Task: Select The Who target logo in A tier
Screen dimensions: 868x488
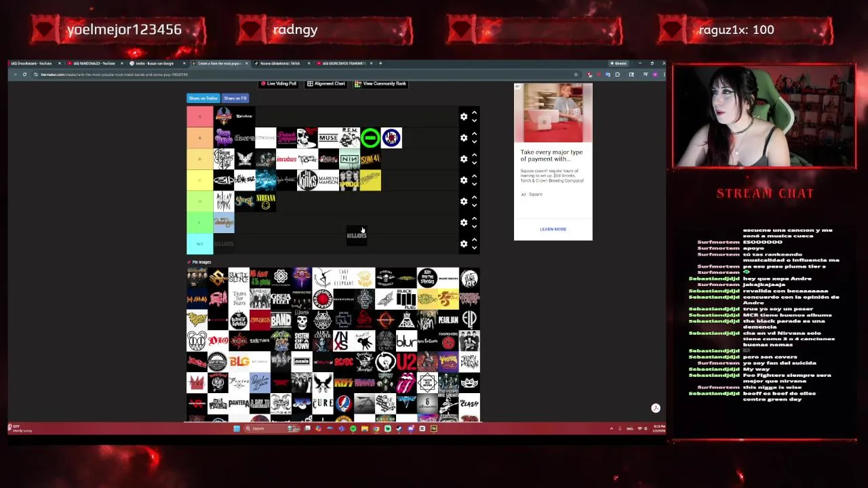Action: [391, 138]
